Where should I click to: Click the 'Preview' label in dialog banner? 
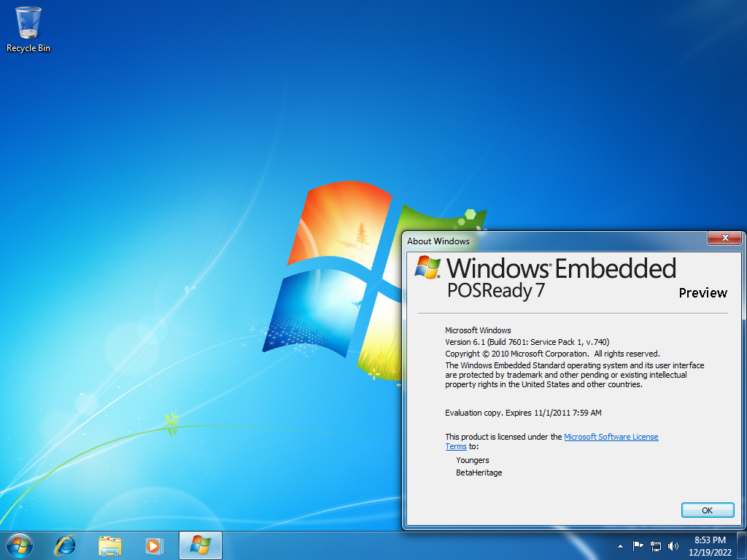pos(703,293)
